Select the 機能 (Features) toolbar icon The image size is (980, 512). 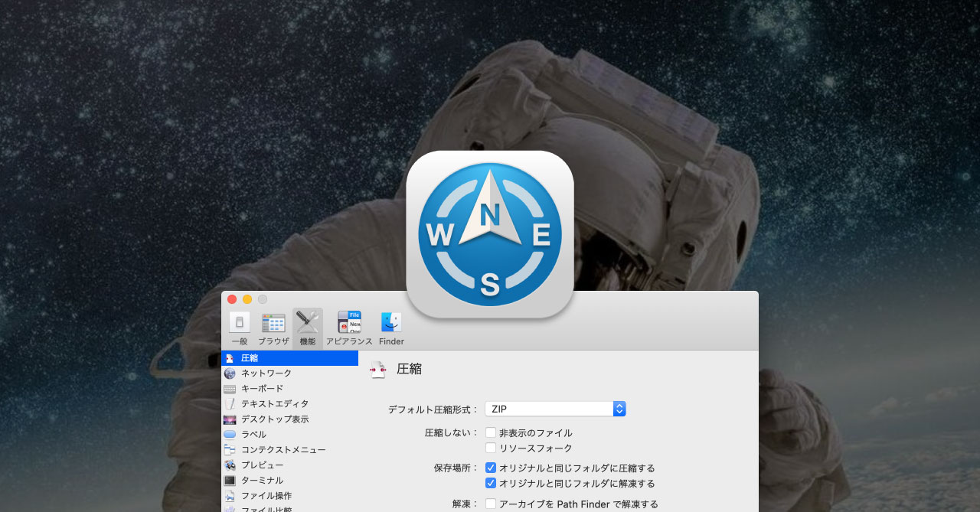pyautogui.click(x=307, y=328)
